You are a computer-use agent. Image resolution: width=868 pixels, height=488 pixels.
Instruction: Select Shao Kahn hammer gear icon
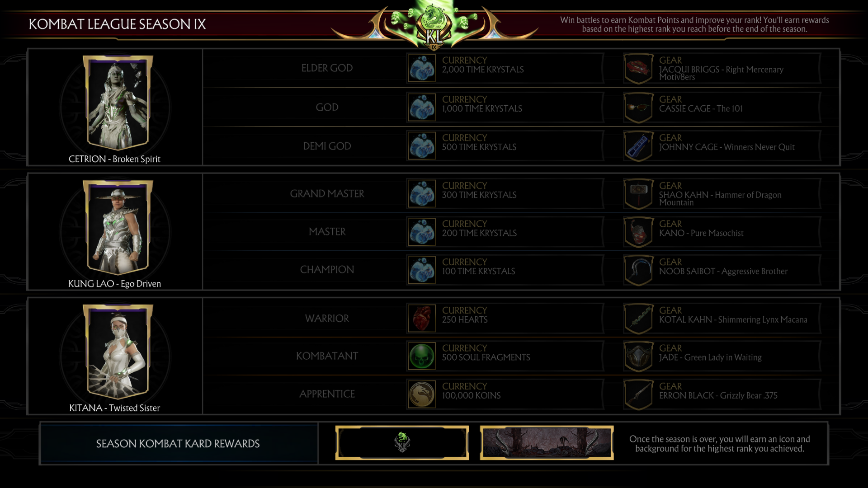click(638, 194)
